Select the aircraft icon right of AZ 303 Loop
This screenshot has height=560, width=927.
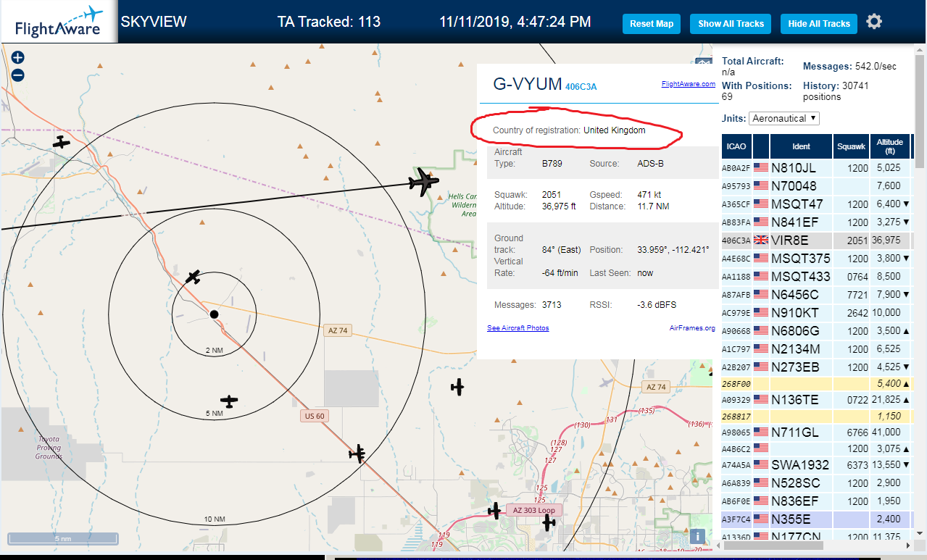[549, 522]
